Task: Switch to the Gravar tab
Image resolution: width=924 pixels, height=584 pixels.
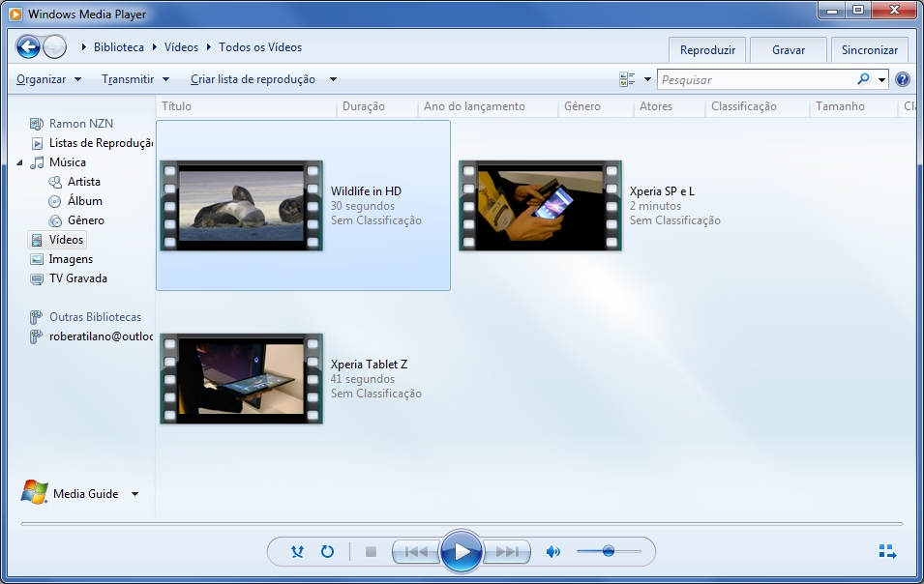Action: point(789,50)
